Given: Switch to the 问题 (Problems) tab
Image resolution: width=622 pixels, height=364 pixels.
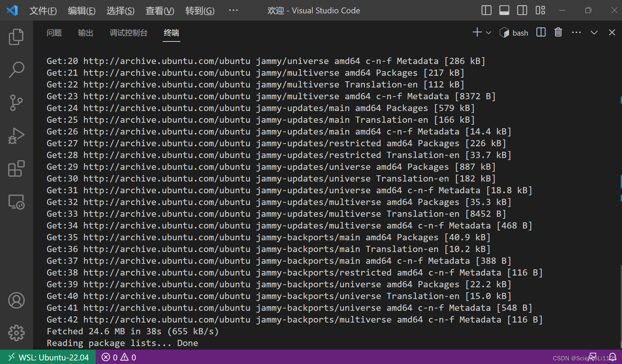Looking at the screenshot, I should [54, 33].
